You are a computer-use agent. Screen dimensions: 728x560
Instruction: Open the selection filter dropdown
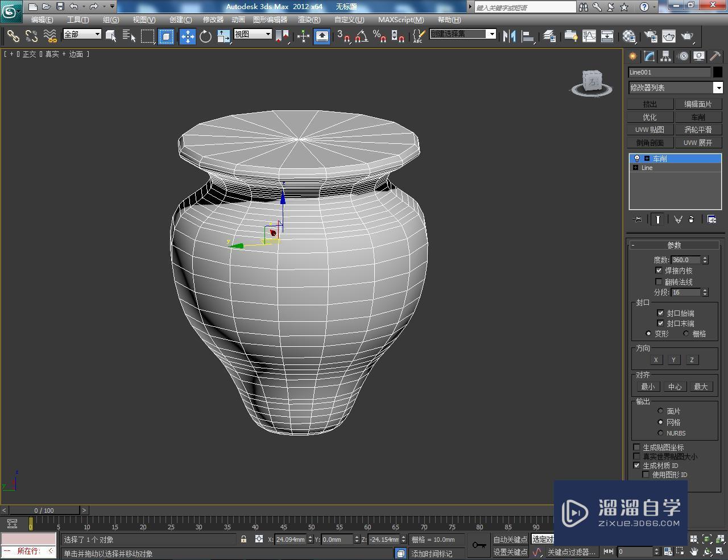(x=97, y=34)
